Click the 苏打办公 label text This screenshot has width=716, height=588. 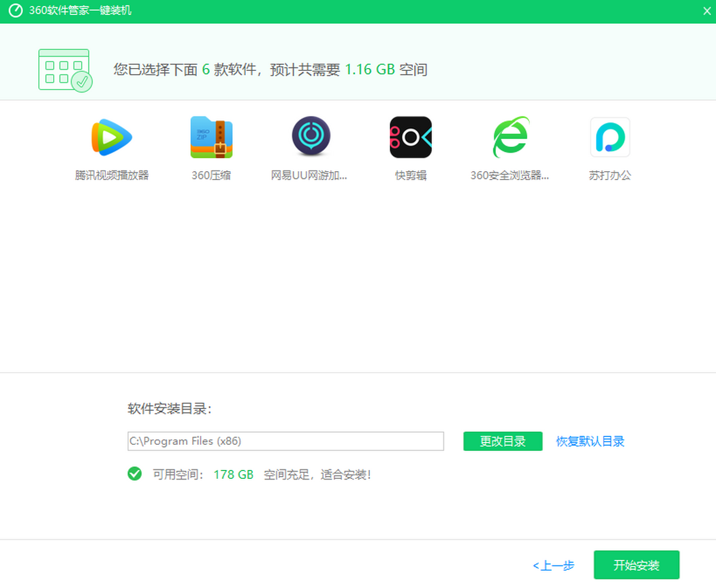610,175
